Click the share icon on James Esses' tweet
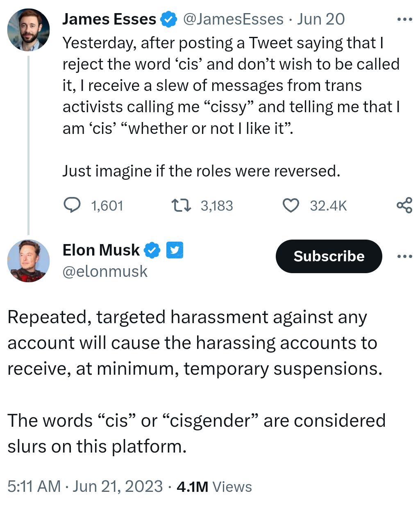This screenshot has width=420, height=507. [404, 205]
